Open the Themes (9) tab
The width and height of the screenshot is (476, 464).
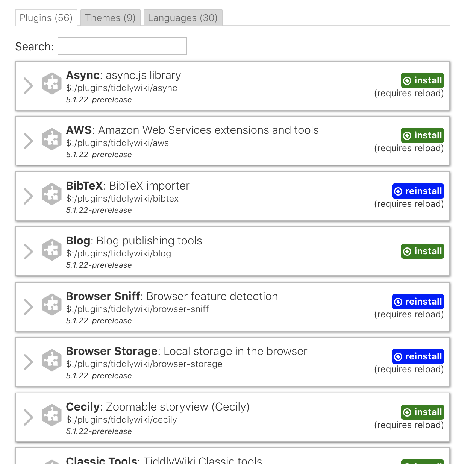pos(110,18)
